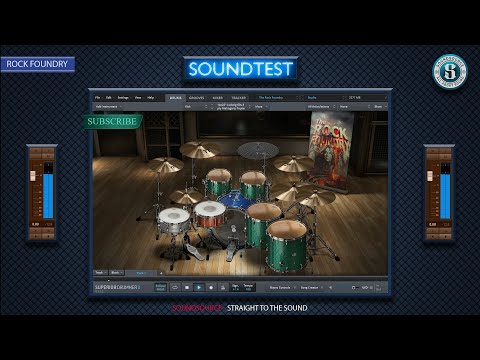This screenshot has width=480, height=360.
Task: Click the 327 MB memory readout
Action: pyautogui.click(x=355, y=98)
